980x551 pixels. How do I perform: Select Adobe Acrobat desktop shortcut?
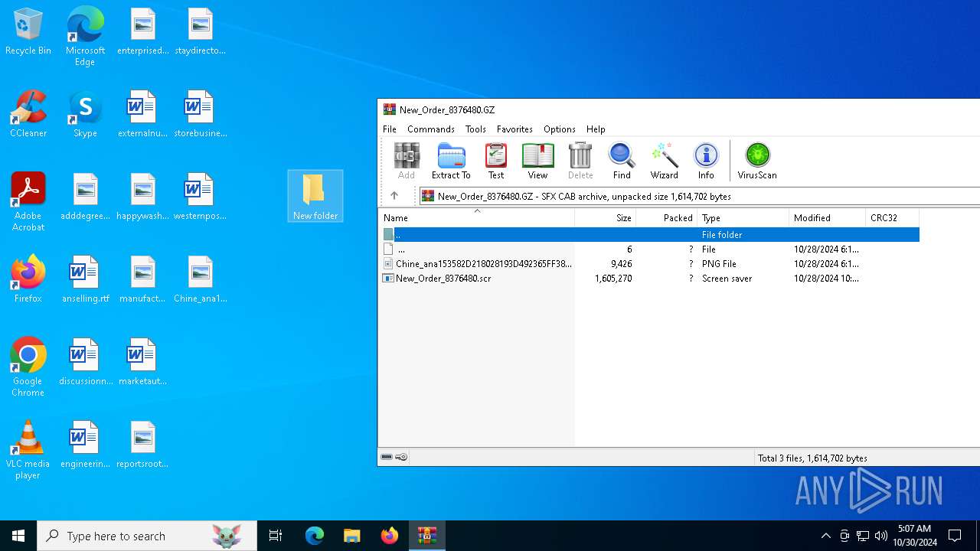[x=28, y=202]
